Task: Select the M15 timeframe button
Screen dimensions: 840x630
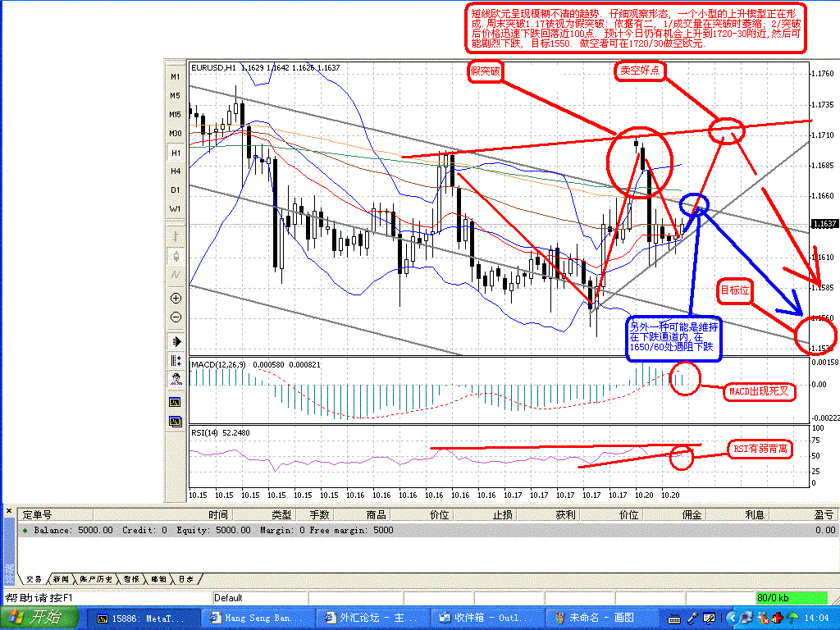Action: tap(176, 114)
